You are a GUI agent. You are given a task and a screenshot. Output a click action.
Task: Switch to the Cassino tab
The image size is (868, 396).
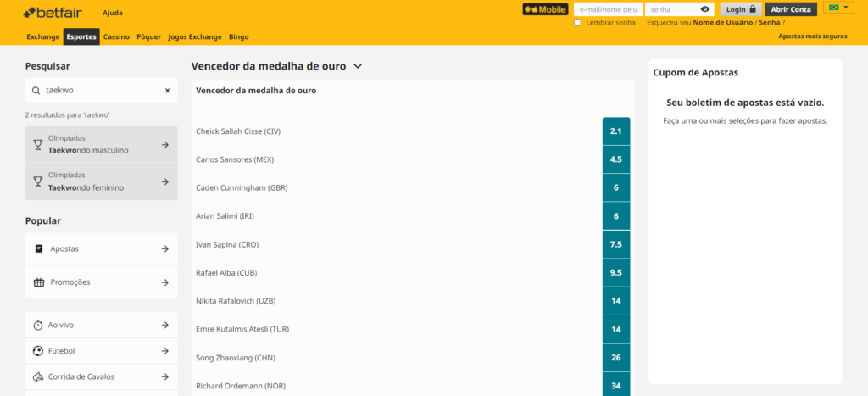click(116, 37)
